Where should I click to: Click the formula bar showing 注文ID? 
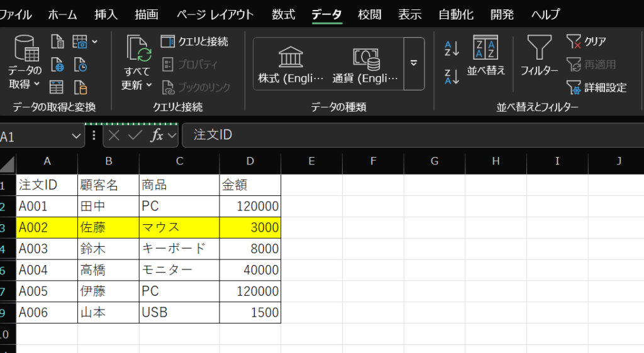click(x=409, y=135)
